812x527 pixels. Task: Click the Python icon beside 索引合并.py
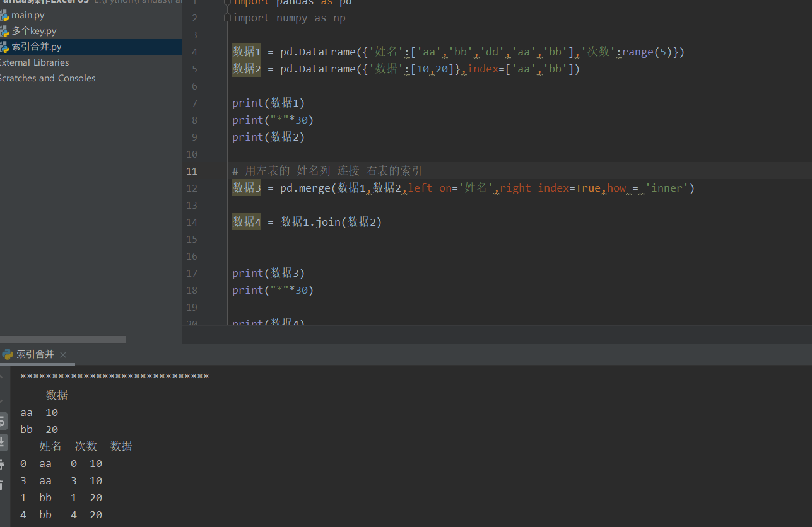tap(4, 47)
